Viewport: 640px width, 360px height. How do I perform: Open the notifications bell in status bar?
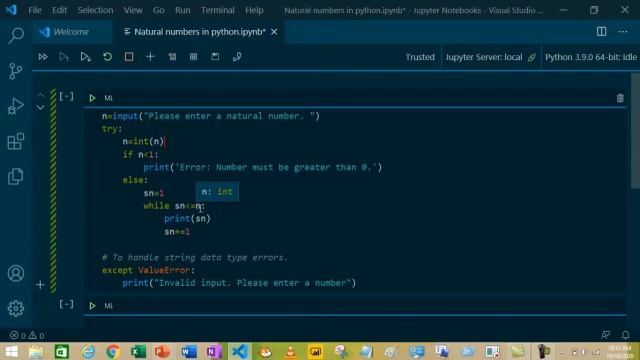pos(625,335)
